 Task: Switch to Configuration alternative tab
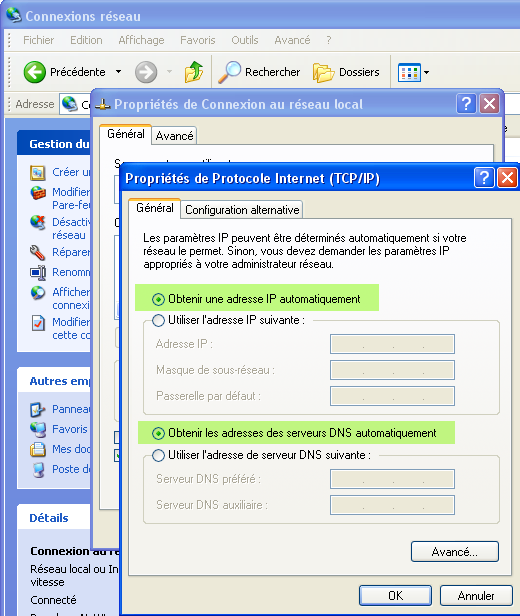(242, 210)
